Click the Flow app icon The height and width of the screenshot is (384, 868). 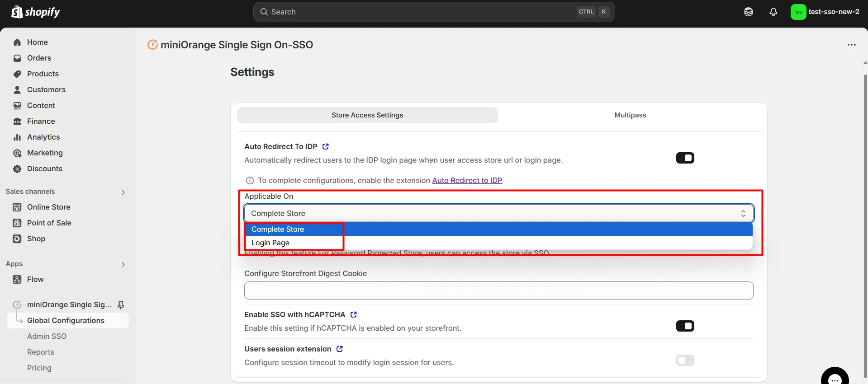[x=17, y=279]
